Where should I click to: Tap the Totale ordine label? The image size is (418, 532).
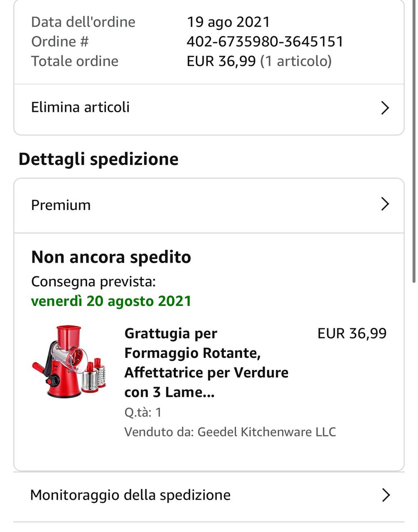pyautogui.click(x=75, y=61)
